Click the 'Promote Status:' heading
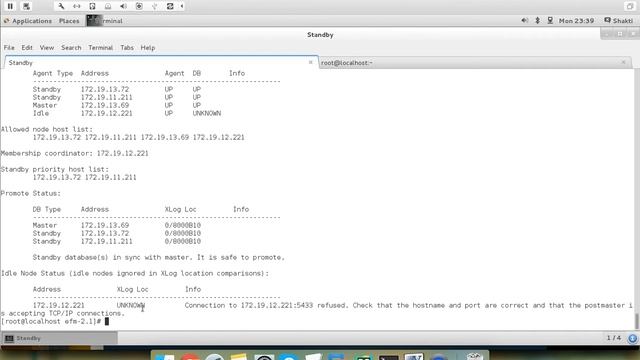Screen dimensions: 640x360 (x=31, y=193)
